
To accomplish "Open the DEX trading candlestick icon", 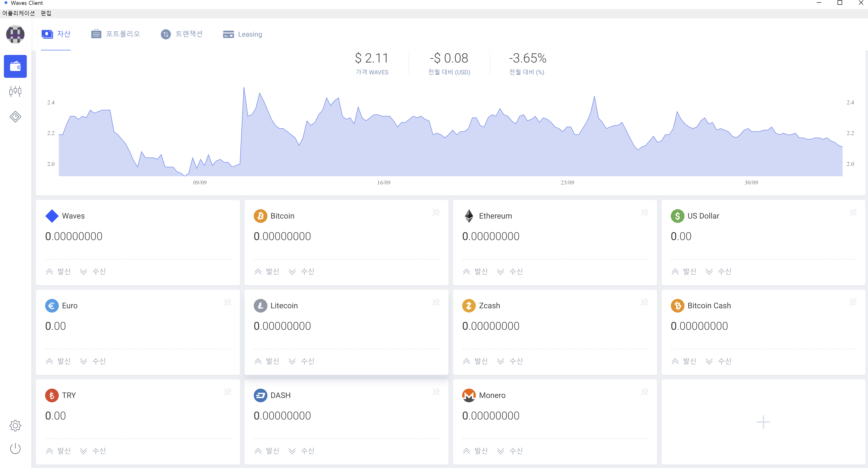I will (15, 91).
